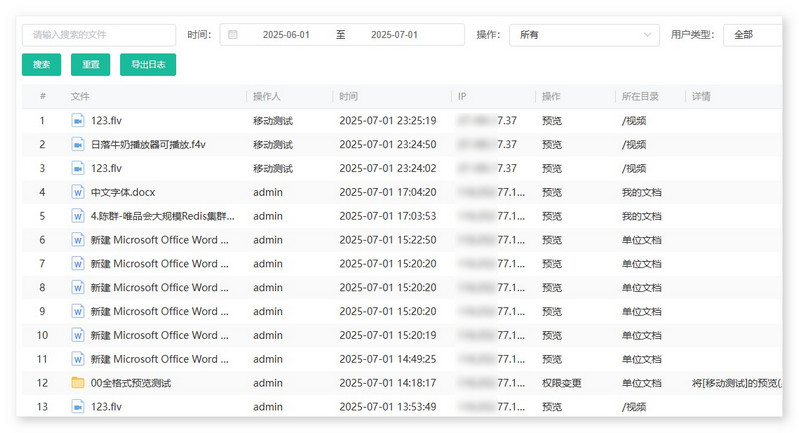Image resolution: width=799 pixels, height=433 pixels.
Task: Click the video file icon in row 1
Action: [x=77, y=121]
